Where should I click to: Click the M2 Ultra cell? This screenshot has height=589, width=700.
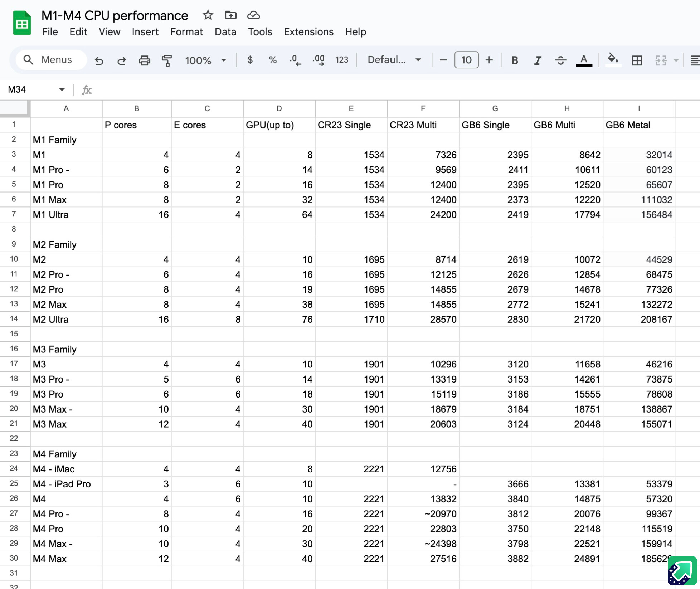click(x=66, y=319)
